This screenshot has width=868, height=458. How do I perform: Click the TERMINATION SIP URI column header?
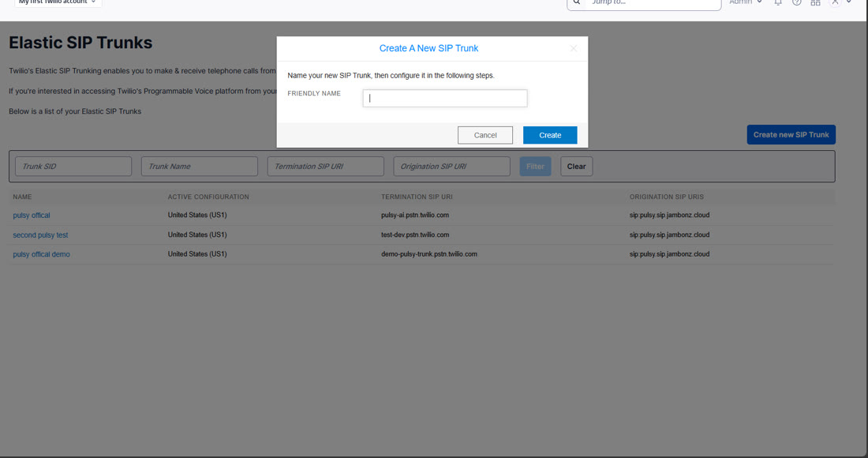tap(417, 197)
